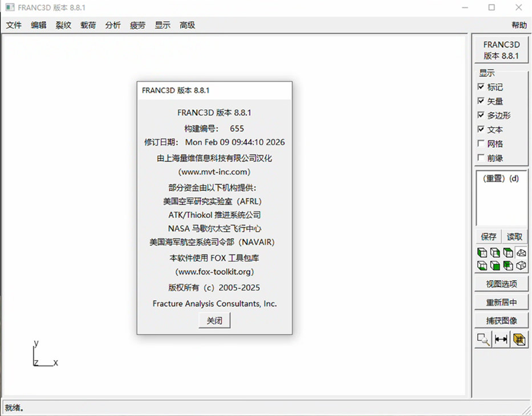The image size is (532, 416).
Task: Click the www.mvt-inc.com text
Action: pos(214,172)
